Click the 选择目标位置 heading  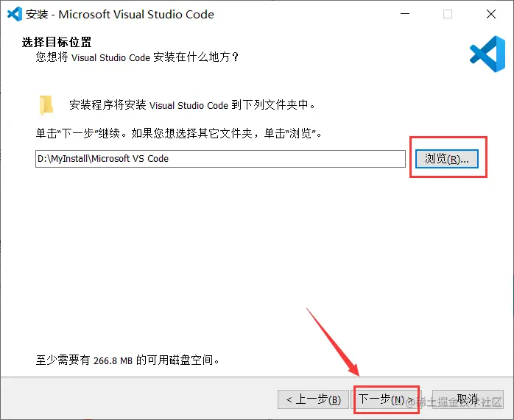(57, 42)
